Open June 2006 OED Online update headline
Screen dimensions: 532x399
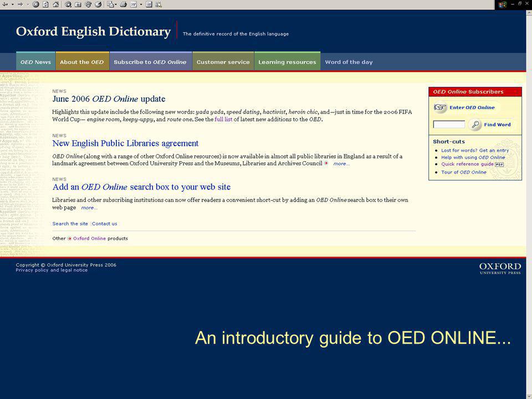(109, 99)
